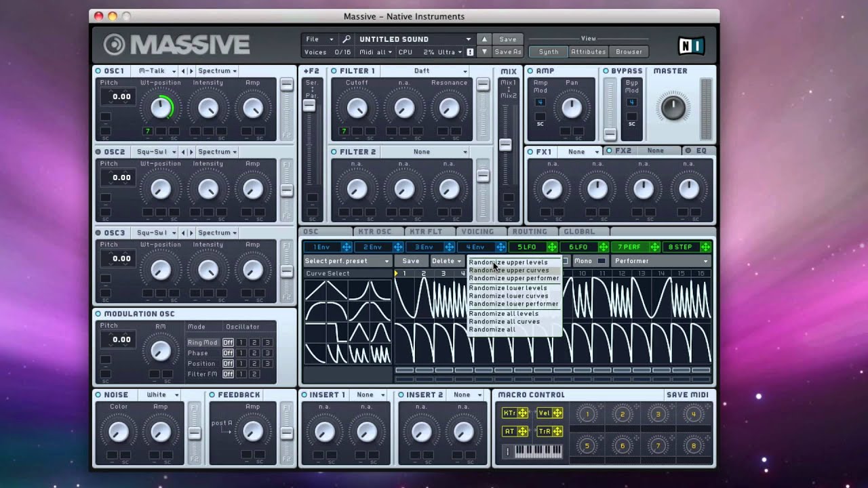The height and width of the screenshot is (488, 868).
Task: Toggle the Mono checkbox in performer
Action: [601, 261]
